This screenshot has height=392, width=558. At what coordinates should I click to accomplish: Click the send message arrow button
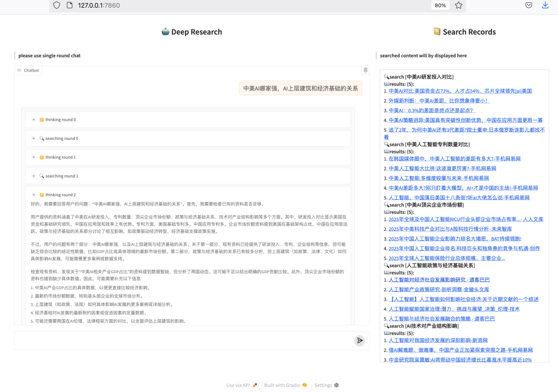click(360, 340)
